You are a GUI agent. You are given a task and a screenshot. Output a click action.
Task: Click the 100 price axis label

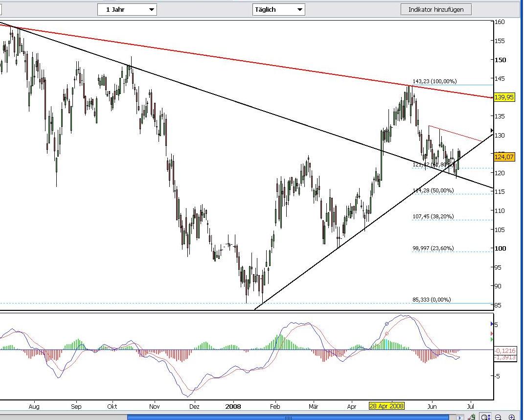click(501, 249)
